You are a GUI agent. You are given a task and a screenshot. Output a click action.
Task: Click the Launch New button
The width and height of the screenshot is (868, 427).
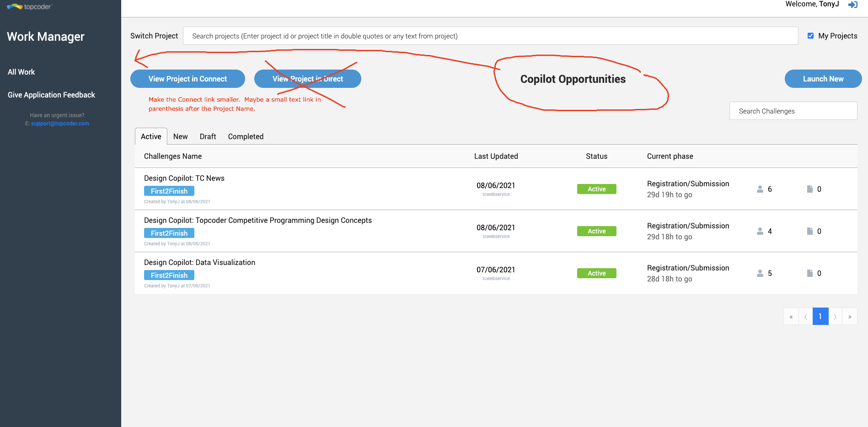pyautogui.click(x=823, y=79)
